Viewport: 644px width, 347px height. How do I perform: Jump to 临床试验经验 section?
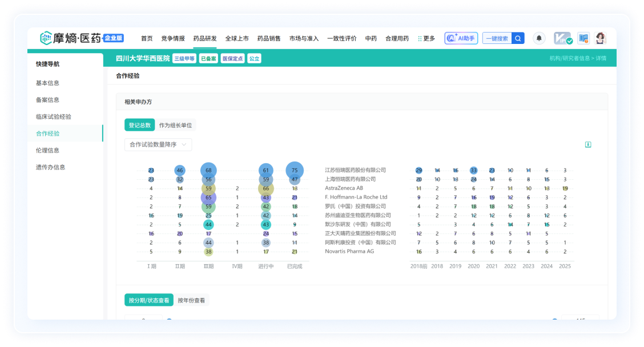pyautogui.click(x=54, y=116)
